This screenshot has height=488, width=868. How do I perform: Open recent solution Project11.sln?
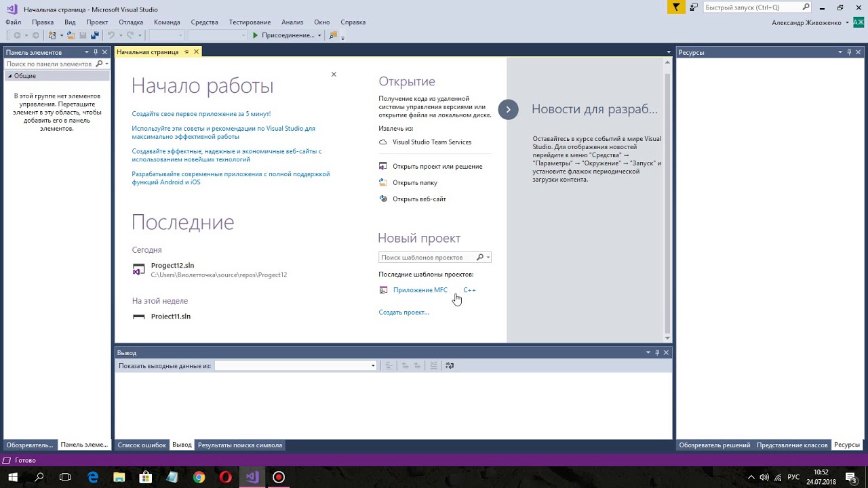pyautogui.click(x=171, y=317)
